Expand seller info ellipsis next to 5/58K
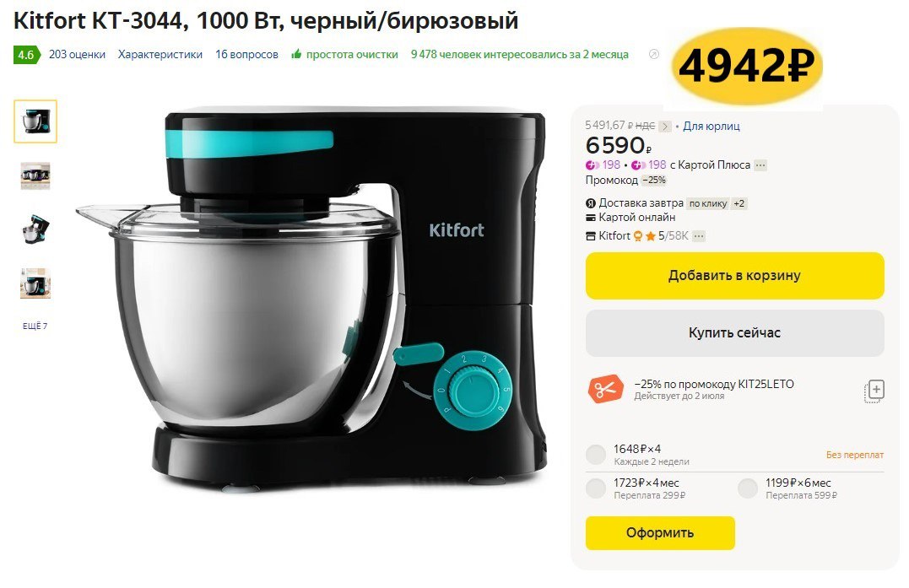909x588 pixels. point(699,236)
